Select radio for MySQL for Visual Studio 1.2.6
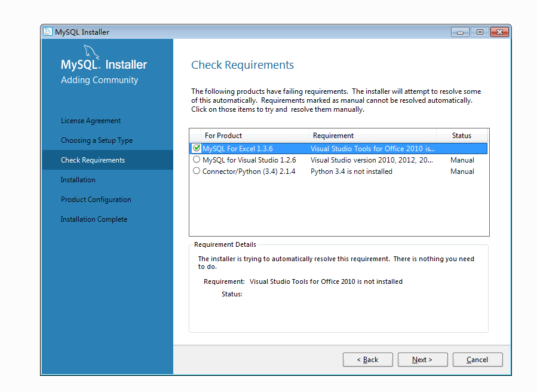The width and height of the screenshot is (537, 392). [197, 160]
